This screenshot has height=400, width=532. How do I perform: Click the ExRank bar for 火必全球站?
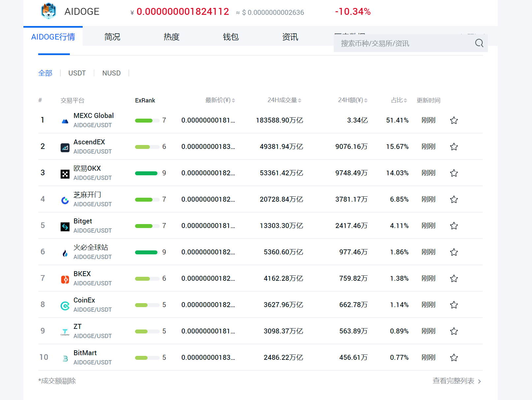click(x=147, y=252)
